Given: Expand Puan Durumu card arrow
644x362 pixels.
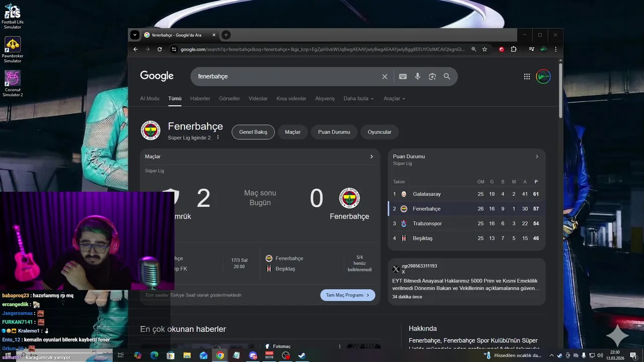Looking at the screenshot, I should pyautogui.click(x=537, y=156).
